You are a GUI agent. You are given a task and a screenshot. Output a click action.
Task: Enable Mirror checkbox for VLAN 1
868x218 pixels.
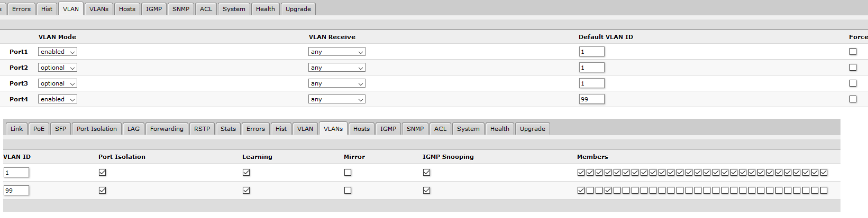pyautogui.click(x=348, y=173)
